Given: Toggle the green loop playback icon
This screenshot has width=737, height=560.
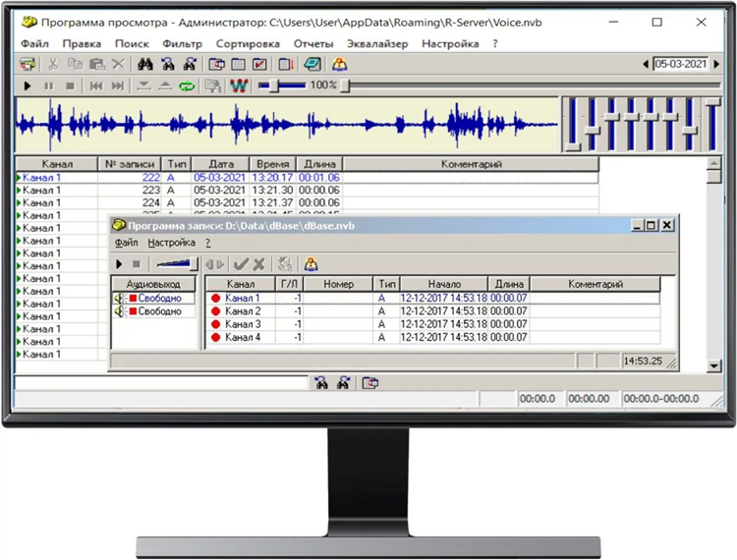Looking at the screenshot, I should pyautogui.click(x=187, y=86).
